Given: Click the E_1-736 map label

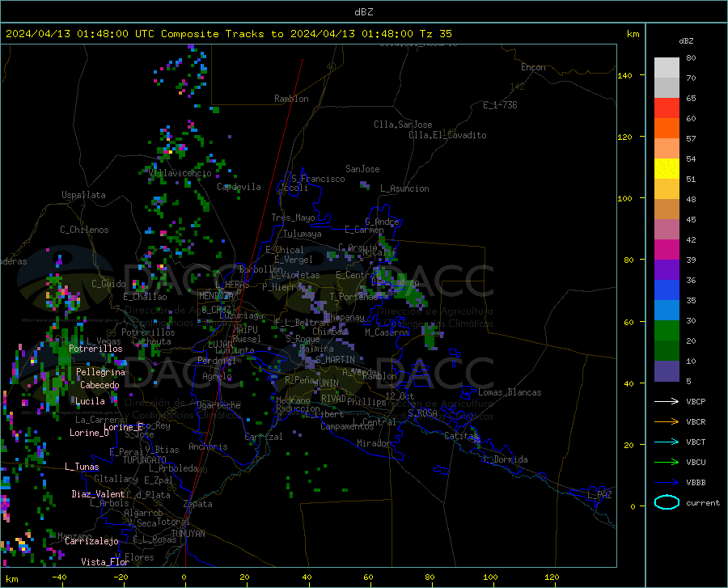Looking at the screenshot, I should (500, 105).
